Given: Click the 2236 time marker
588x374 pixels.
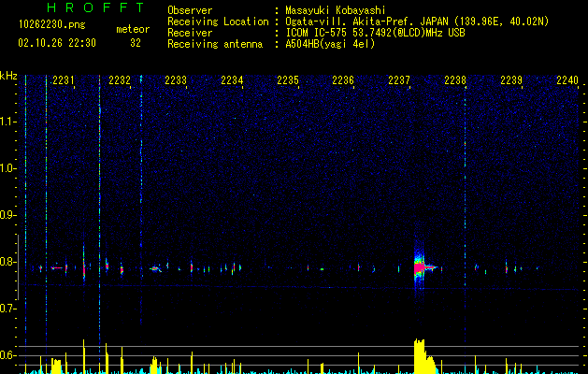Looking at the screenshot, I should point(343,80).
